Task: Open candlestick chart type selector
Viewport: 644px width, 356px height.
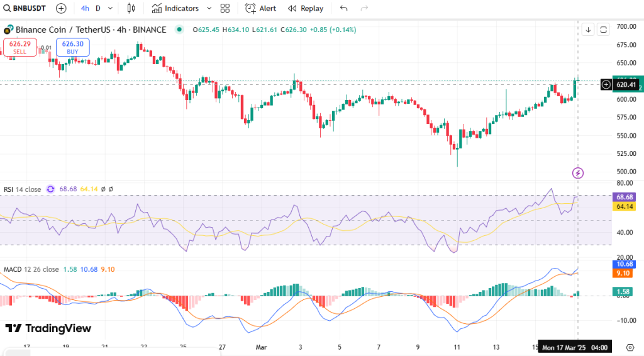Action: [x=131, y=8]
